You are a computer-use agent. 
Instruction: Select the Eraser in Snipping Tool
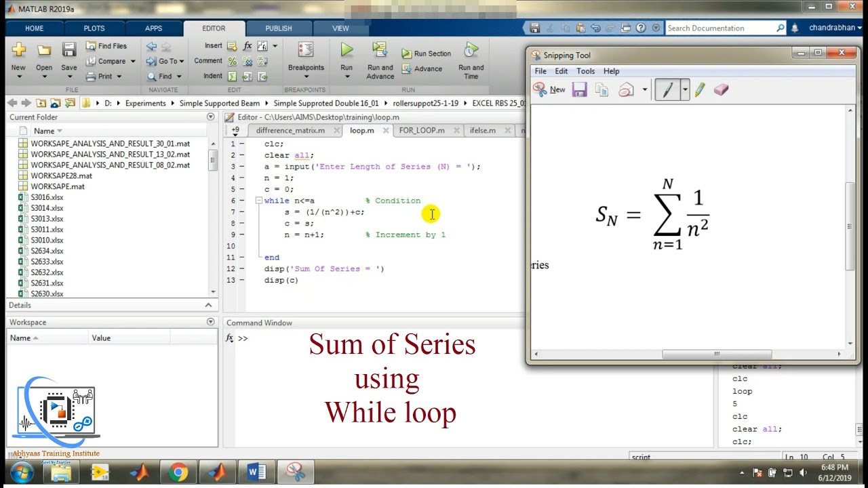tap(721, 89)
